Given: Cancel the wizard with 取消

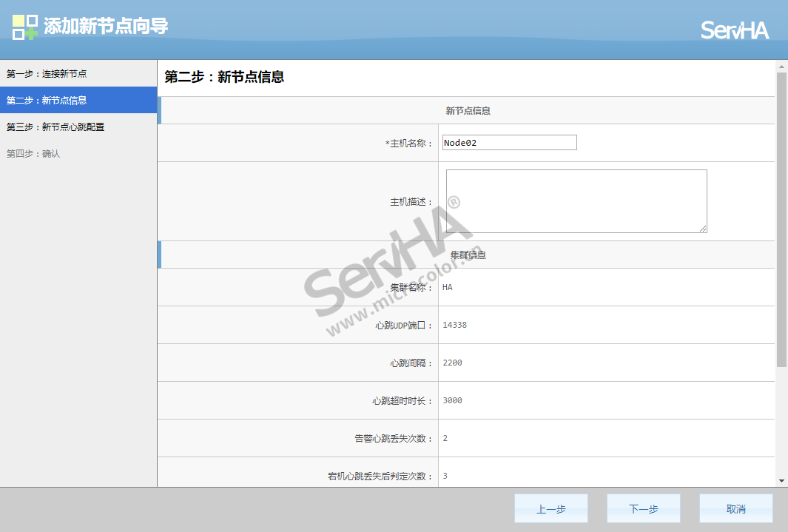Looking at the screenshot, I should coord(735,509).
